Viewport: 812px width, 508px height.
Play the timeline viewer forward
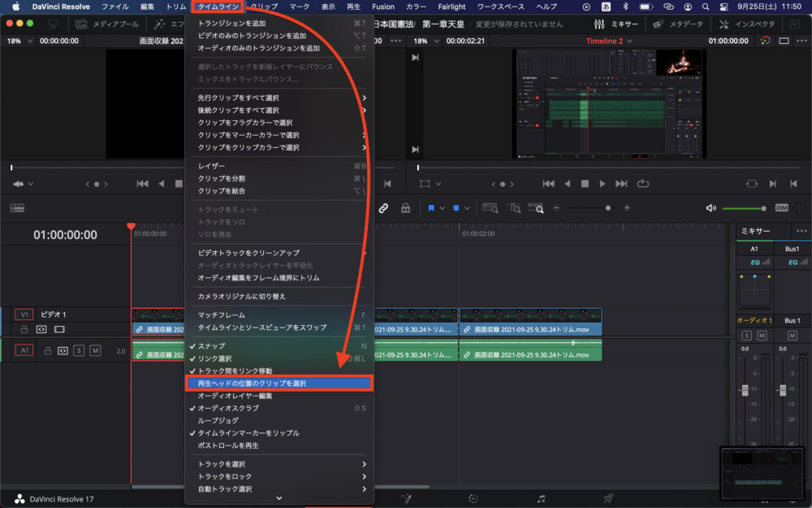pyautogui.click(x=602, y=184)
